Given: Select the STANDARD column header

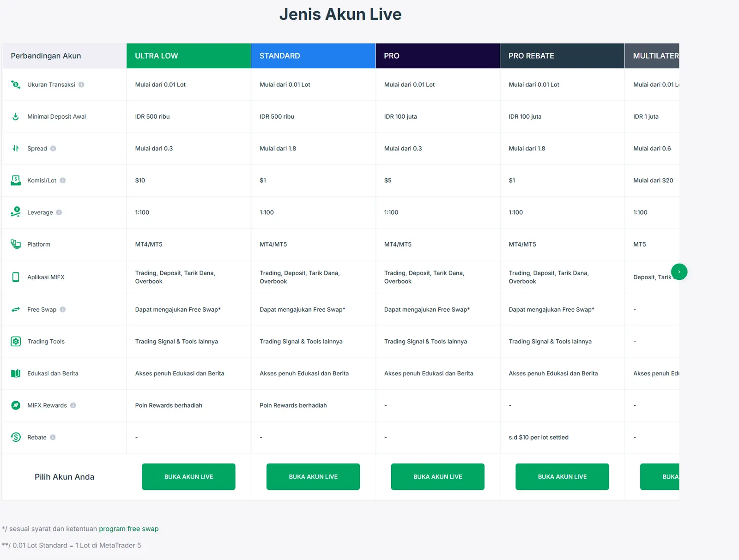Looking at the screenshot, I should pos(313,56).
